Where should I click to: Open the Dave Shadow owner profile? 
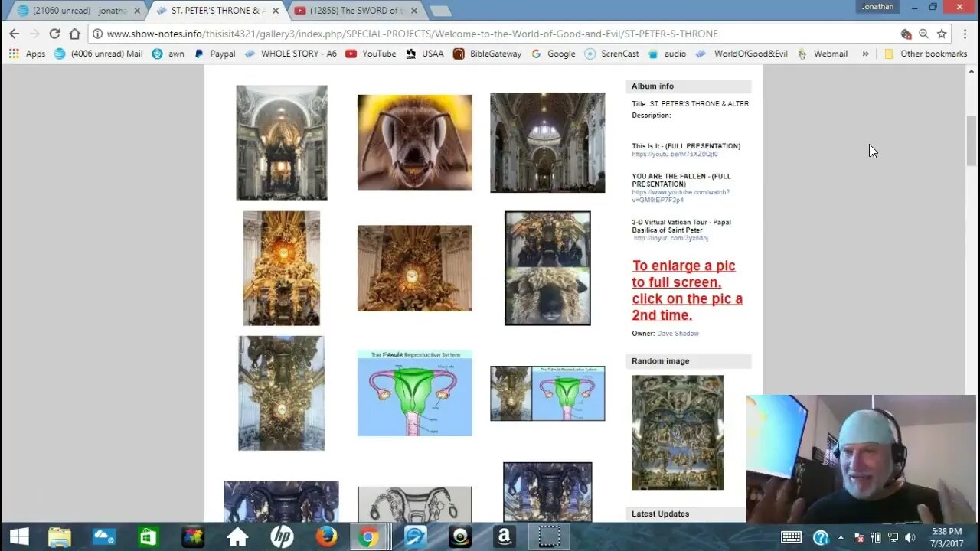(678, 334)
